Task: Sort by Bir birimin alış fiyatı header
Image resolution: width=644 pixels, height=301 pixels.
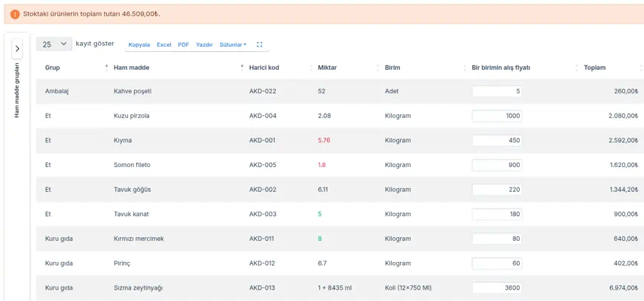Action: tap(501, 68)
